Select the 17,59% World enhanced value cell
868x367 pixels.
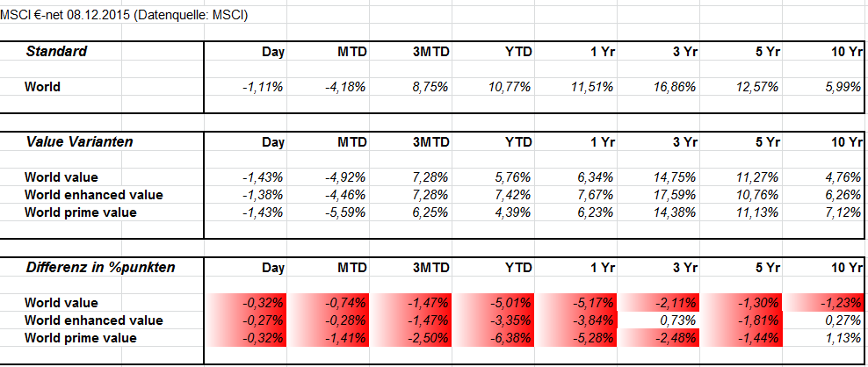(x=674, y=195)
